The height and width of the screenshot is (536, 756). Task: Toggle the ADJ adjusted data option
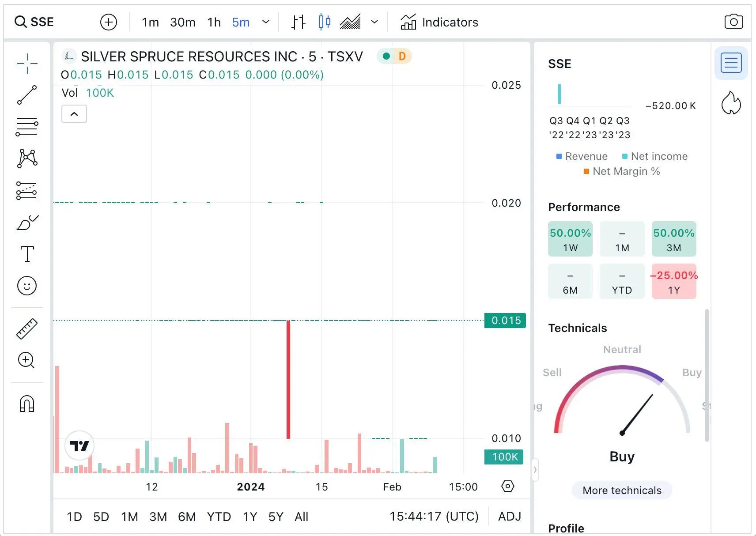click(x=510, y=516)
